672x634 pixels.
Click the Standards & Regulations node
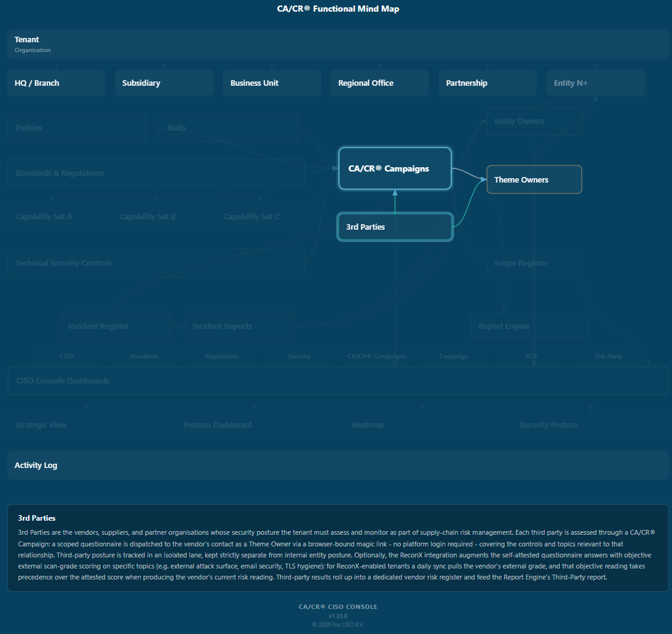click(156, 173)
